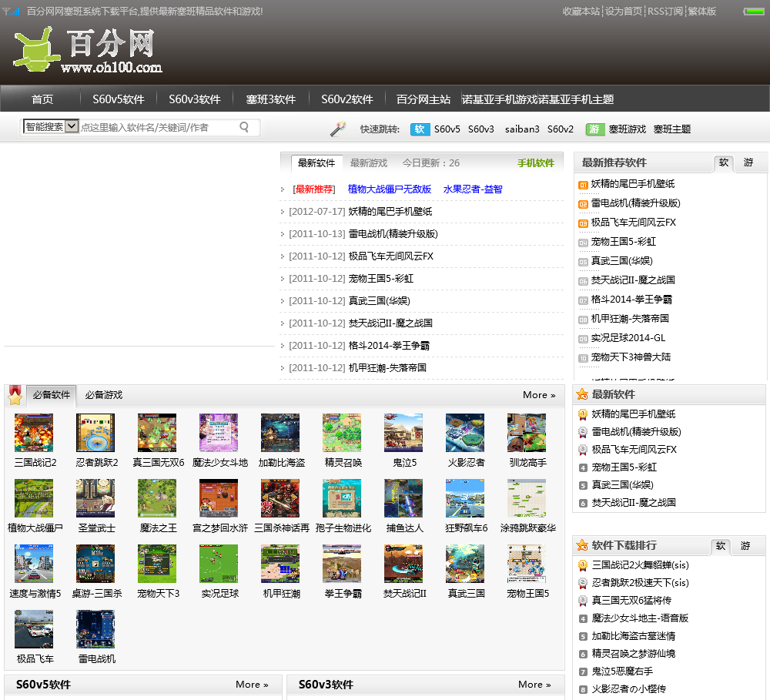The width and height of the screenshot is (770, 700).
Task: Click More in S60v5软件 section
Action: (x=252, y=685)
